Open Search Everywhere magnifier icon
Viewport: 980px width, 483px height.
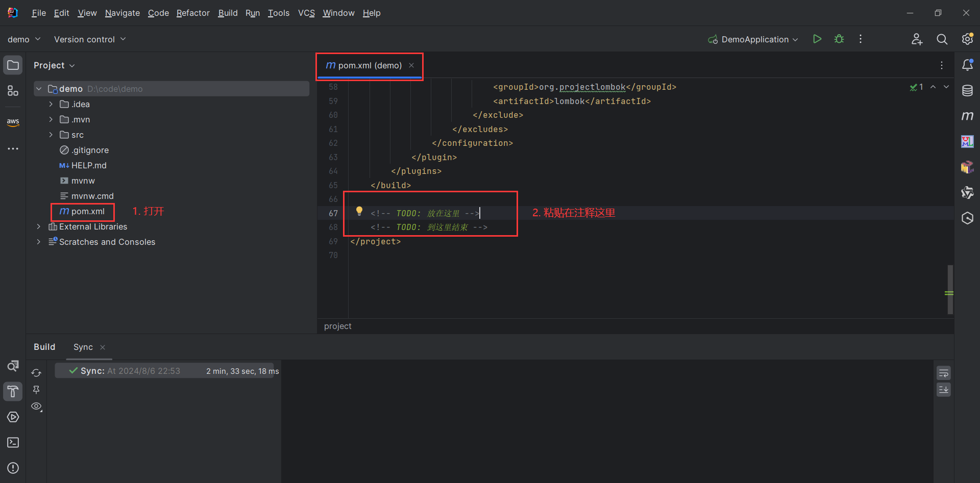pyautogui.click(x=942, y=39)
